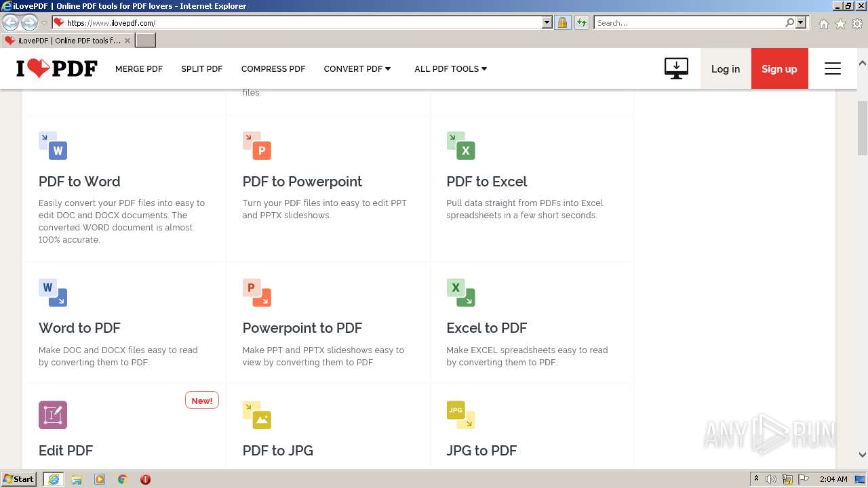Open the Chrome taskbar icon
The image size is (868, 488).
[x=123, y=479]
